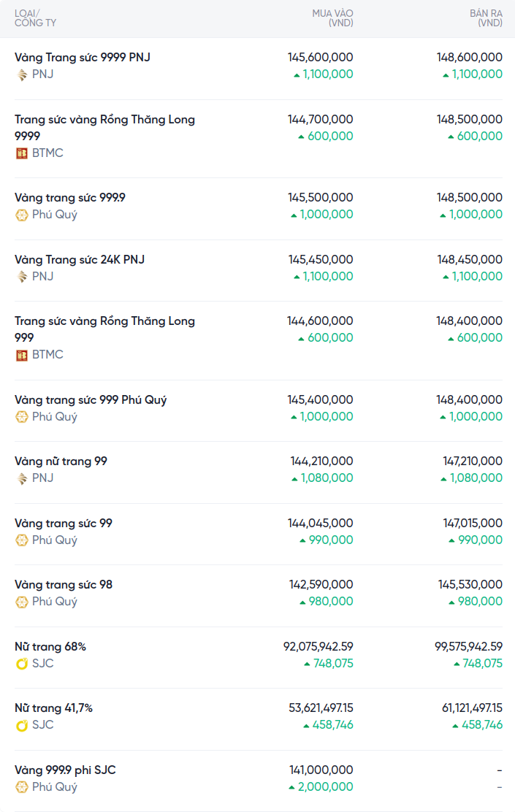Screen dimensions: 515x812
Task: Click the 141,000,000 buy price for phi SJC
Action: click(x=321, y=770)
